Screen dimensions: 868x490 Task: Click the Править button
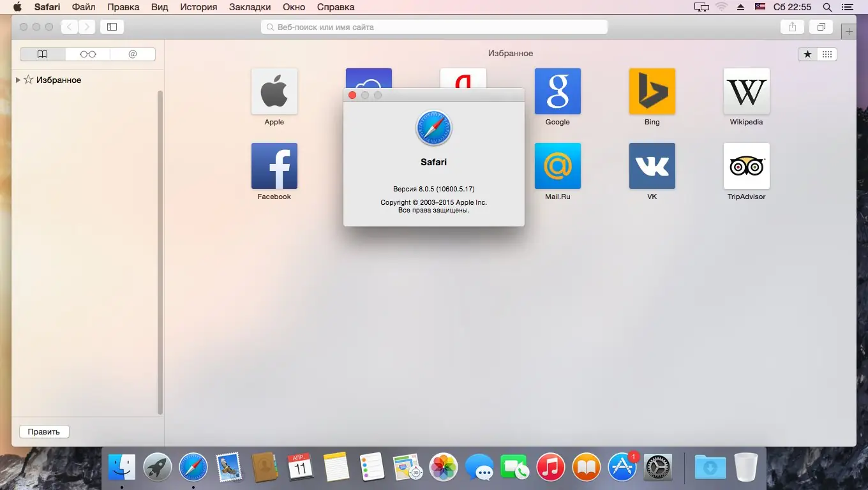pyautogui.click(x=44, y=432)
